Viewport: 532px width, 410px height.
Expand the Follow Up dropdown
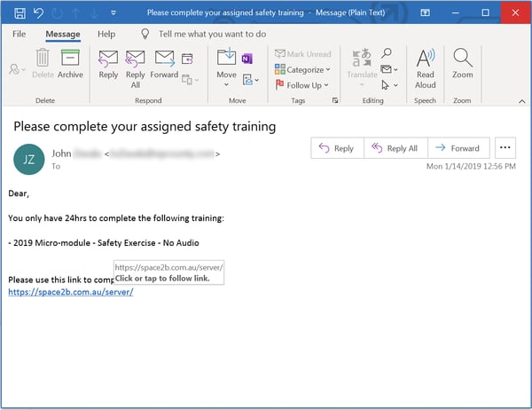click(x=302, y=85)
